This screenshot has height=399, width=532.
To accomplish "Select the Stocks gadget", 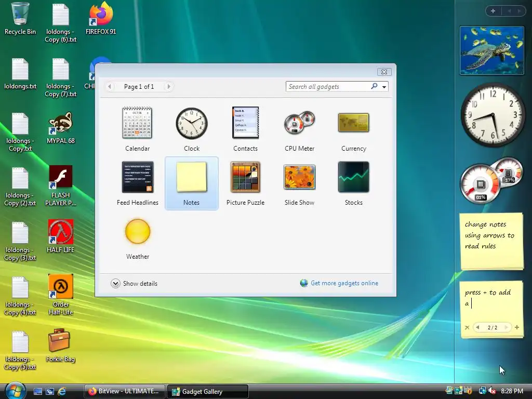I will (353, 183).
